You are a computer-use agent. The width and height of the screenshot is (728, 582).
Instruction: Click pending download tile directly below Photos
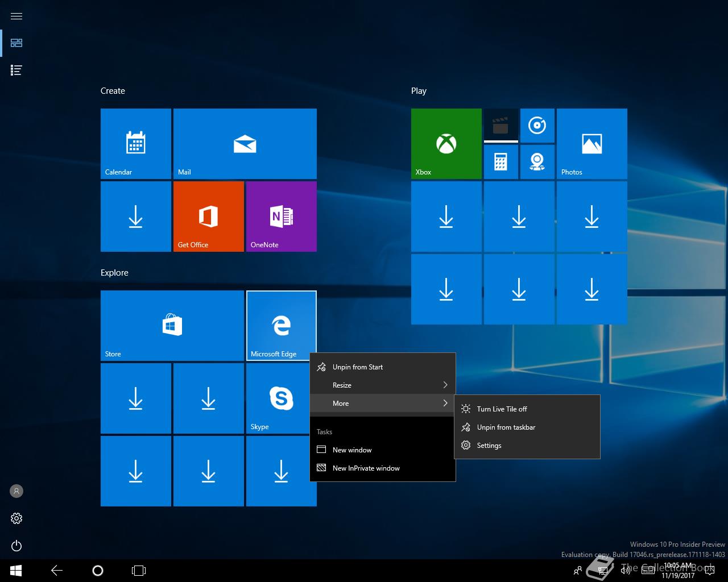[592, 217]
